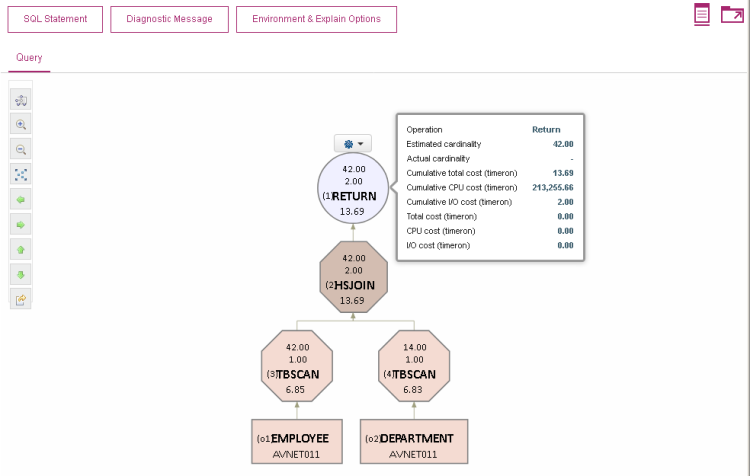The height and width of the screenshot is (476, 750).
Task: Click the export graph icon in sidebar
Action: [x=21, y=298]
